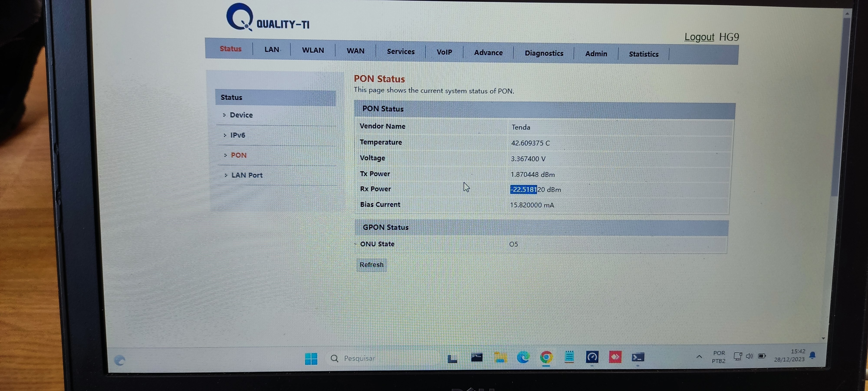Viewport: 868px width, 391px height.
Task: Open the AnyDesk red taskbar icon
Action: point(615,357)
